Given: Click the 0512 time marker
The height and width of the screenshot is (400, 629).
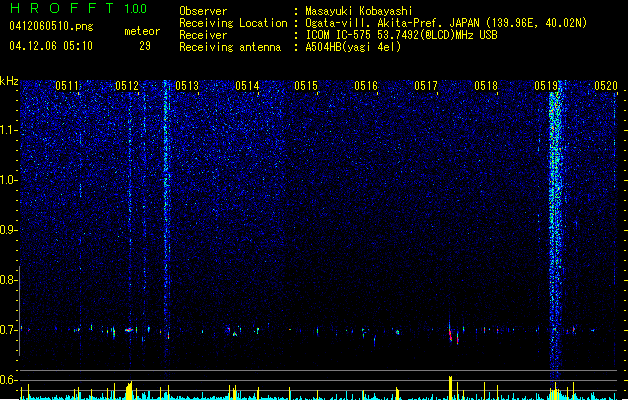Looking at the screenshot, I should point(127,86).
